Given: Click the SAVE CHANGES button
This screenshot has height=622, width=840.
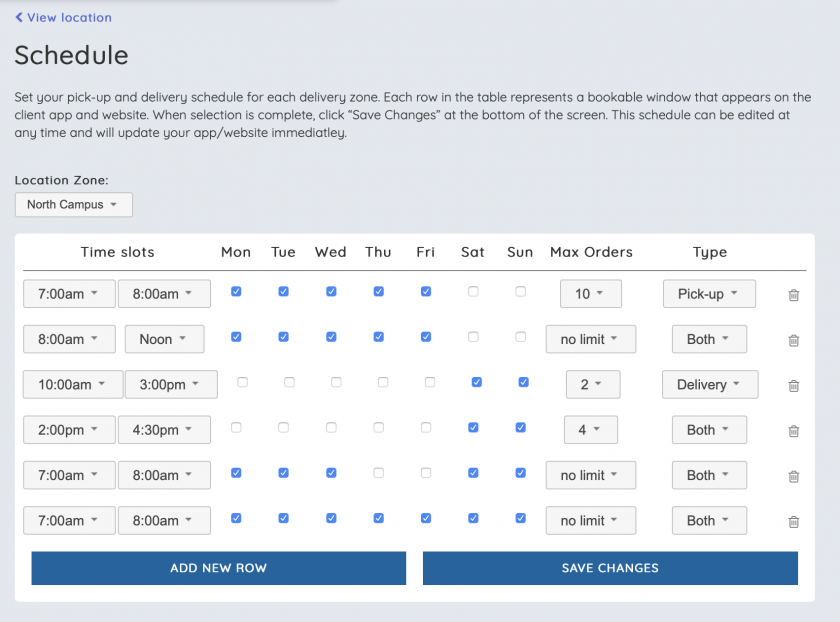Looking at the screenshot, I should coord(610,567).
